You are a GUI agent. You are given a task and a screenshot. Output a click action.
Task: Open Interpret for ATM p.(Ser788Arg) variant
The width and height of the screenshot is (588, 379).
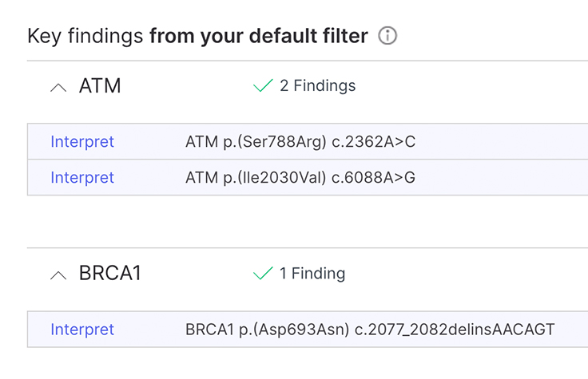pyautogui.click(x=82, y=142)
